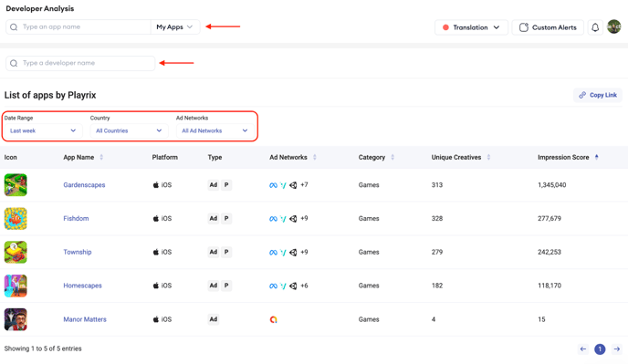The height and width of the screenshot is (364, 628).
Task: Click the Township app icon thumbnail
Action: (x=16, y=252)
